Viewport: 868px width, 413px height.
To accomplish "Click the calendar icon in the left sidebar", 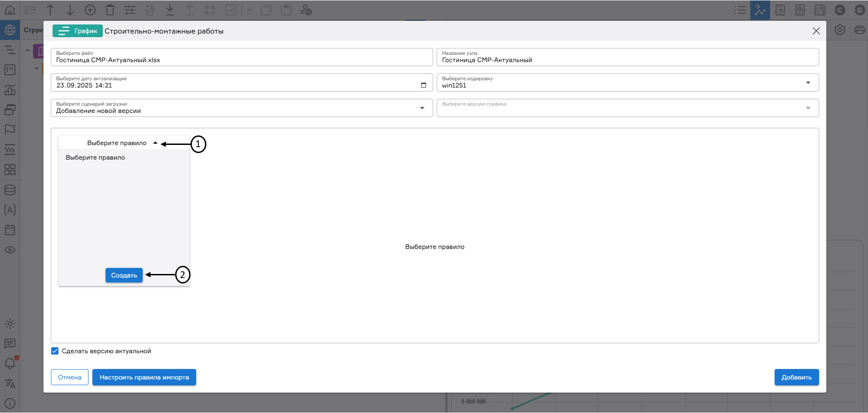I will 10,230.
